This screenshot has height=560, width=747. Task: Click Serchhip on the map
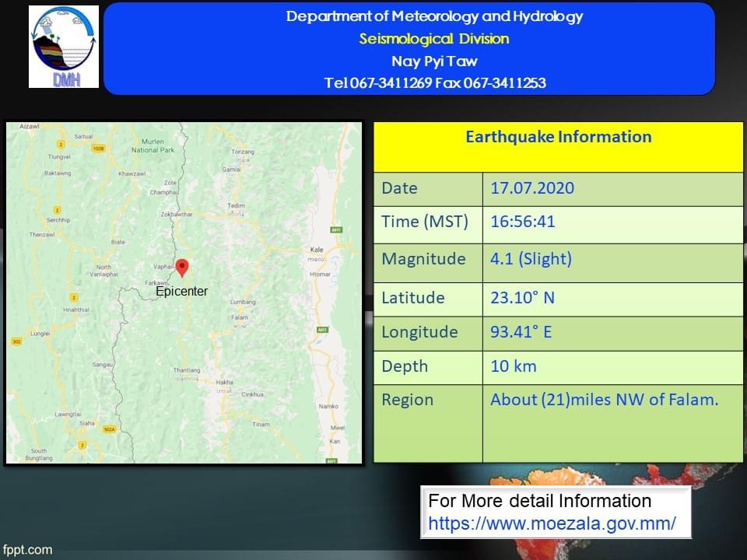click(58, 220)
